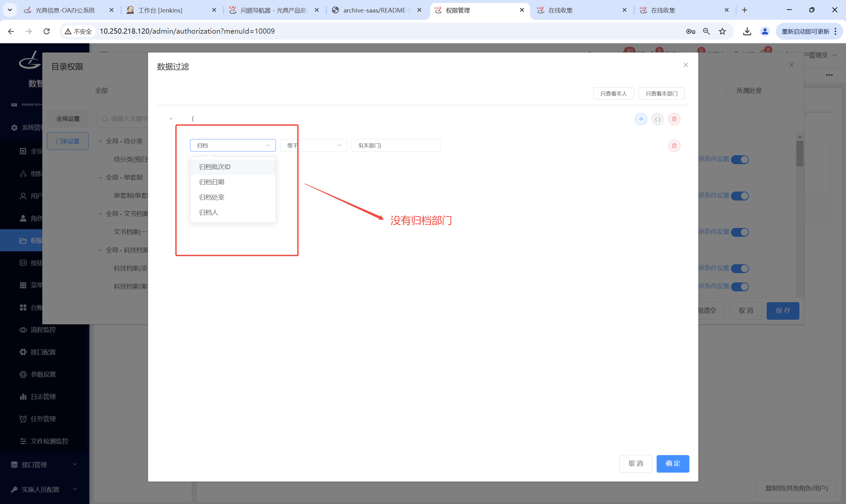Delete the 归档 condition row with its trash icon
846x504 pixels.
(674, 146)
